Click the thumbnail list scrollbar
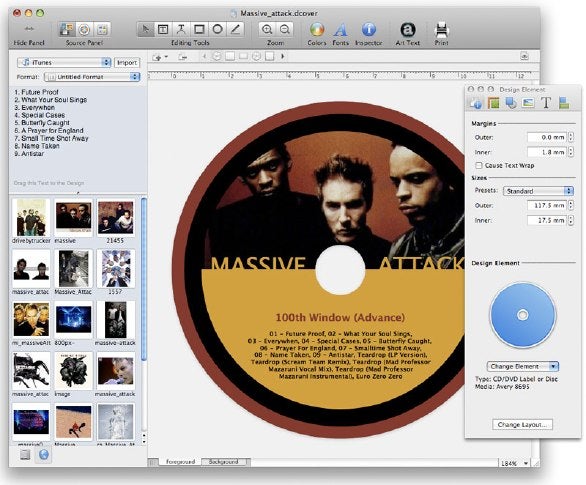Screen dimensions: 586x485 tap(144, 279)
